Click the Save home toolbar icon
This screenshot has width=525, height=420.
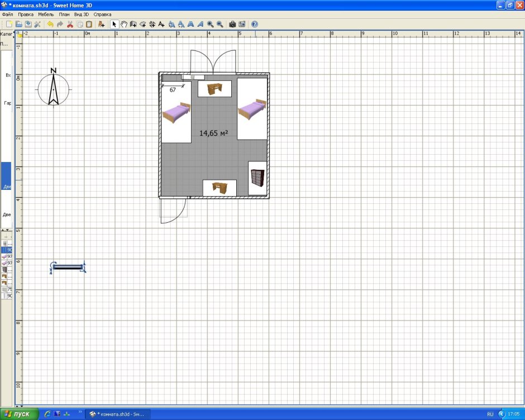tap(28, 24)
